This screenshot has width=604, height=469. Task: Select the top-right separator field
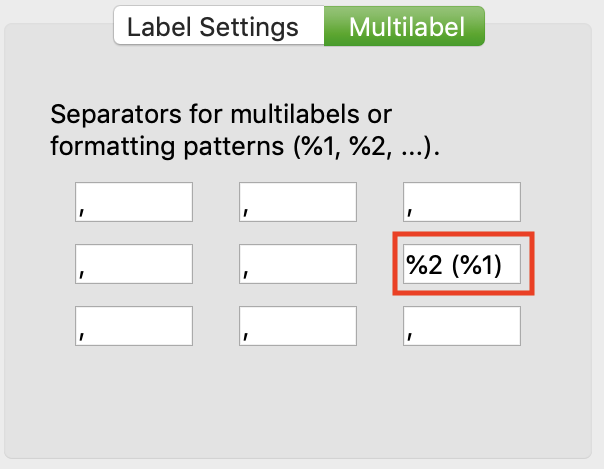pyautogui.click(x=462, y=201)
